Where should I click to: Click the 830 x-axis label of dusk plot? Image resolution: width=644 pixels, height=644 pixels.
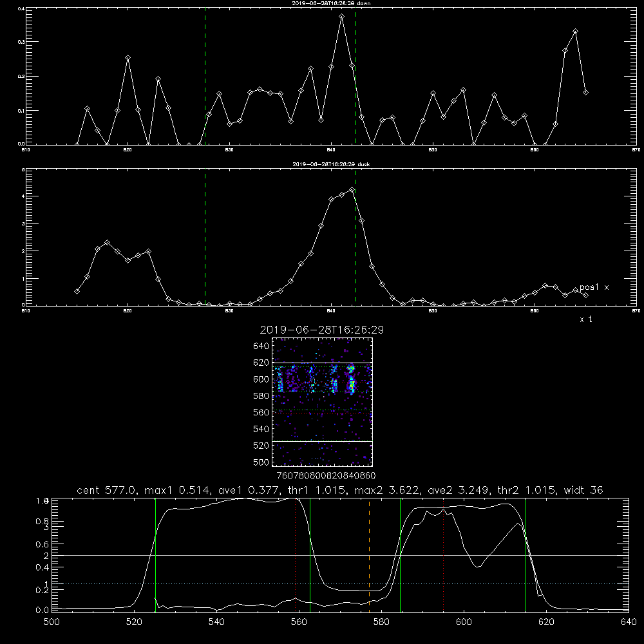pyautogui.click(x=230, y=311)
